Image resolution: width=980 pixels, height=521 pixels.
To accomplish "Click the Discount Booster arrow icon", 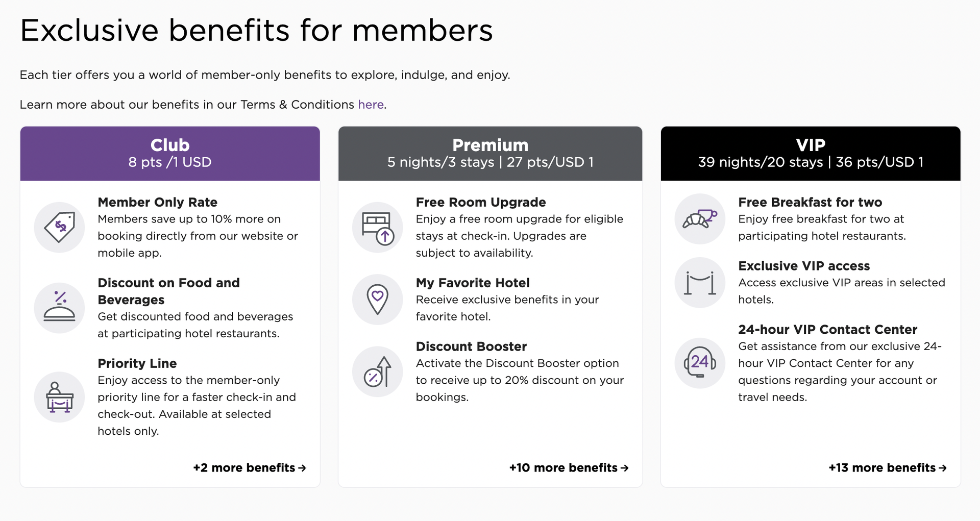I will 378,371.
